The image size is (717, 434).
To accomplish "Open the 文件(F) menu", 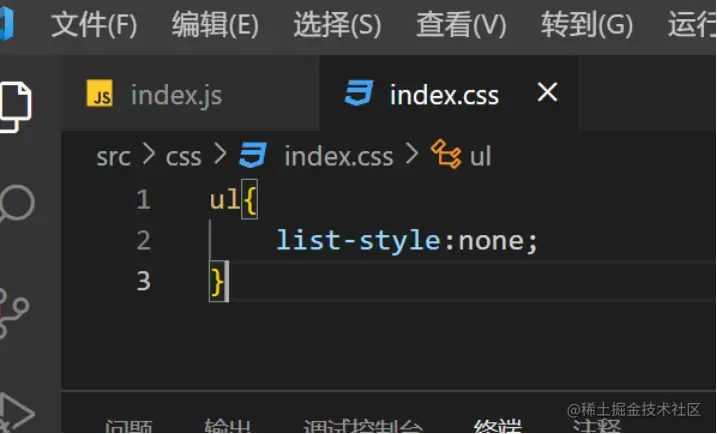I will point(93,25).
